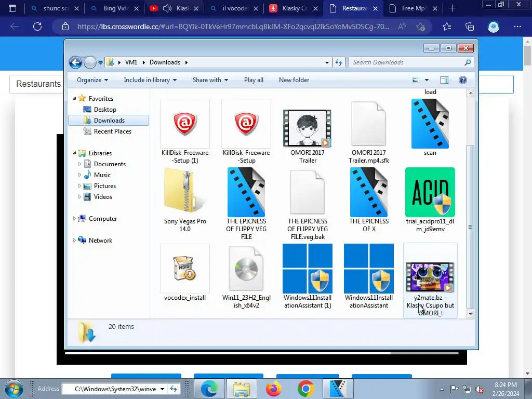
Task: Open the Organize menu
Action: click(x=92, y=80)
